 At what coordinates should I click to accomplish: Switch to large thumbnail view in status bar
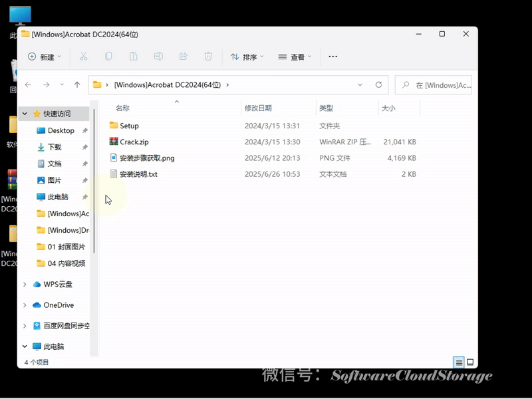click(x=470, y=362)
